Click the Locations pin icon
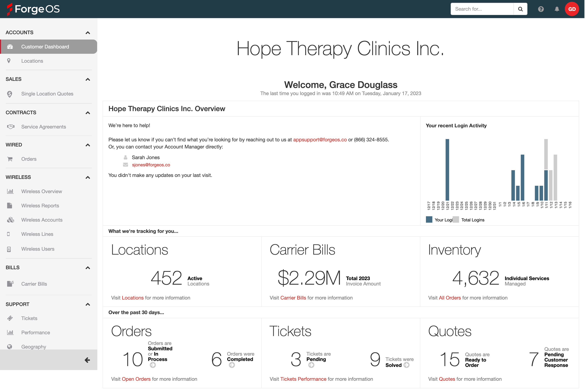585x392 pixels. click(x=9, y=61)
